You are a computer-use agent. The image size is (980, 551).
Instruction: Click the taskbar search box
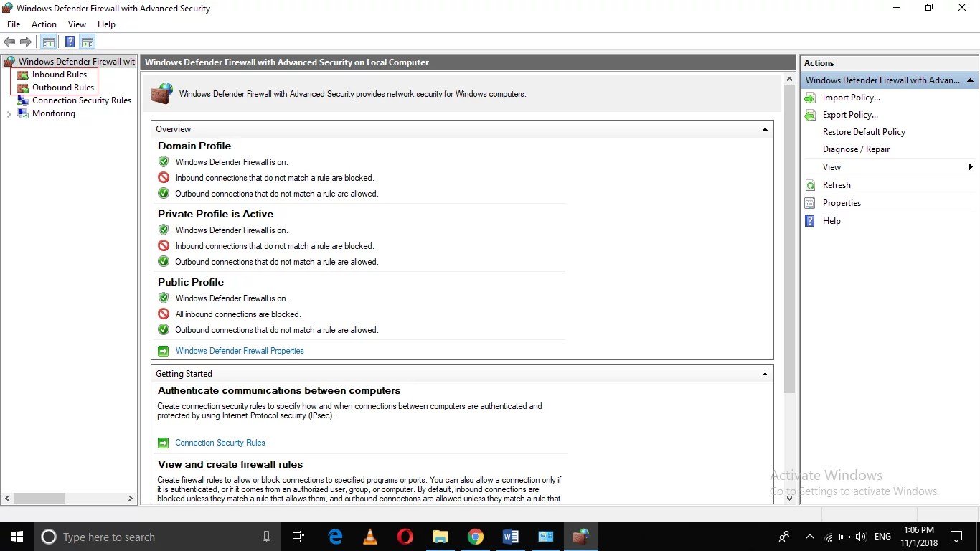(x=158, y=537)
